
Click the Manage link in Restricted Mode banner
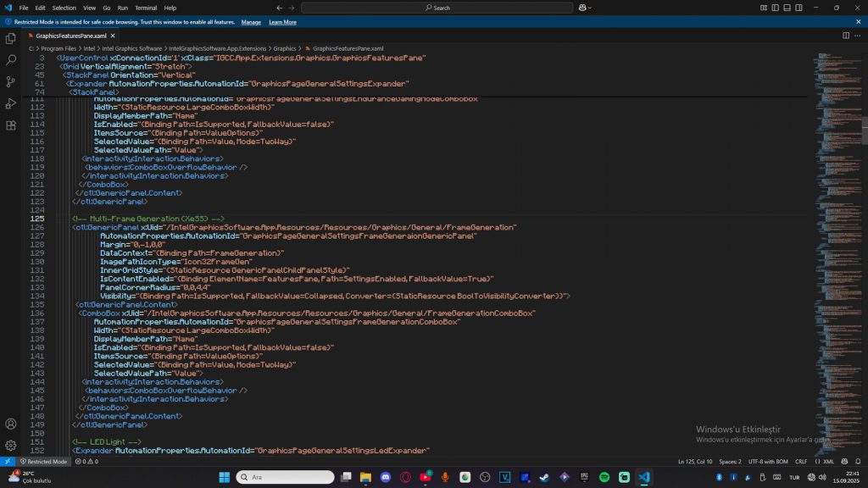(251, 22)
